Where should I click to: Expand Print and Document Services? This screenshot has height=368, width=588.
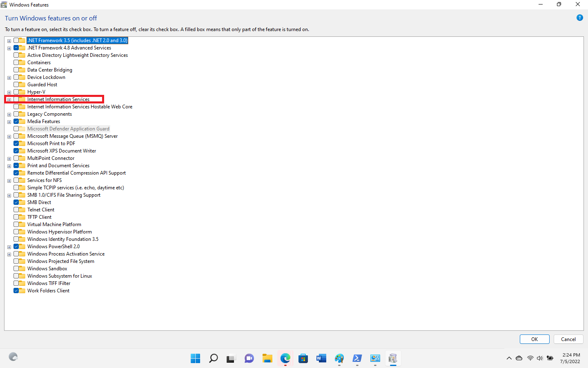coord(9,166)
